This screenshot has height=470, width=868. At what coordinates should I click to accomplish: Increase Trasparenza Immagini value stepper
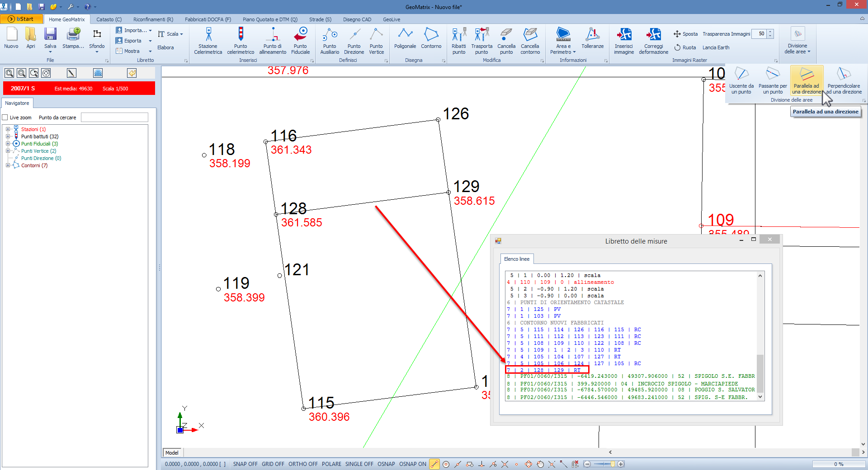pyautogui.click(x=770, y=32)
